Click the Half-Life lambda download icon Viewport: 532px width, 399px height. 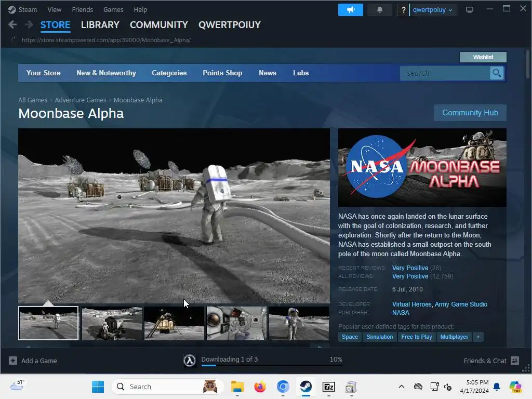click(x=190, y=361)
